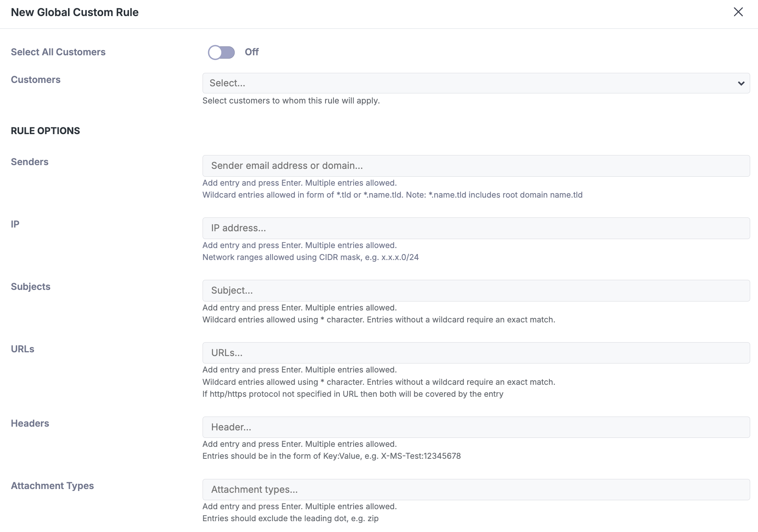Focus the Sender email address or domain field
The width and height of the screenshot is (758, 532).
click(x=475, y=166)
